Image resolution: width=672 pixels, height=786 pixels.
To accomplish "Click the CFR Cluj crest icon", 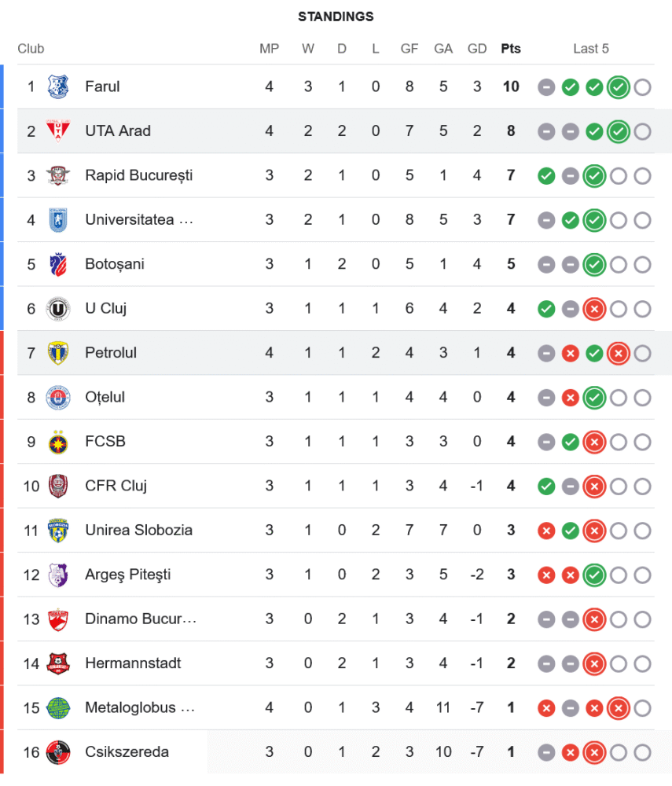I will [58, 486].
